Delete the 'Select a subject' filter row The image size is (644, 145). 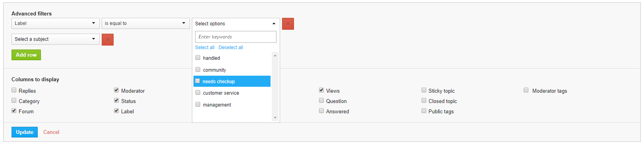tap(108, 40)
